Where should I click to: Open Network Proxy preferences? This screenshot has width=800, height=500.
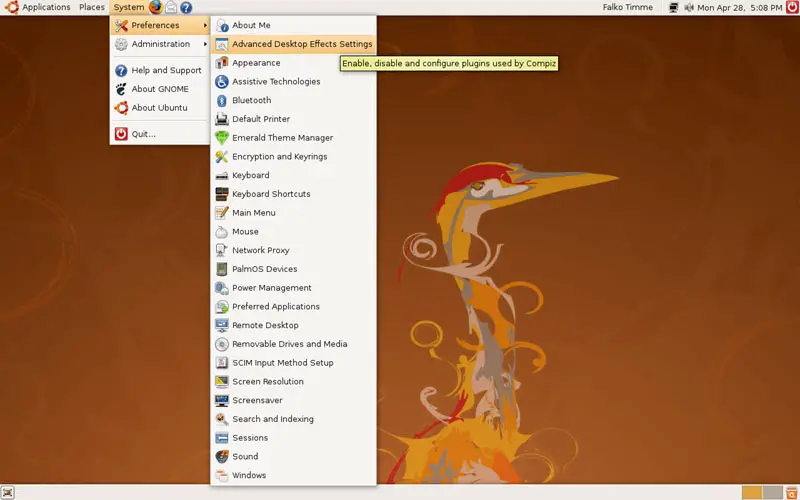pos(293,250)
